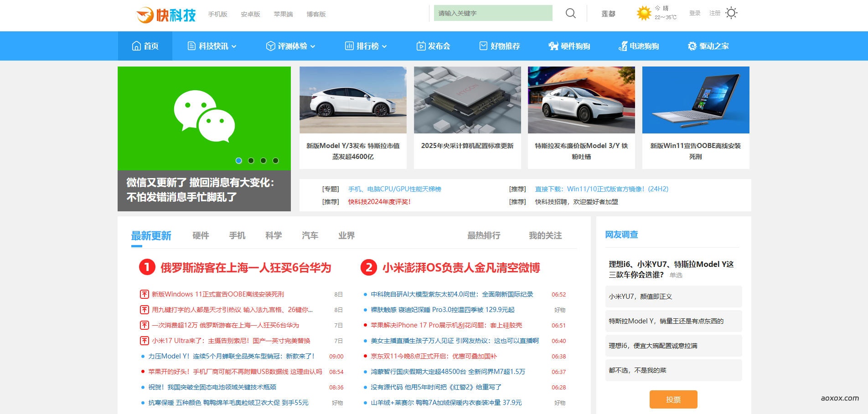The height and width of the screenshot is (414, 868).
Task: Open the 快科技2024年度评奖 link
Action: (379, 202)
